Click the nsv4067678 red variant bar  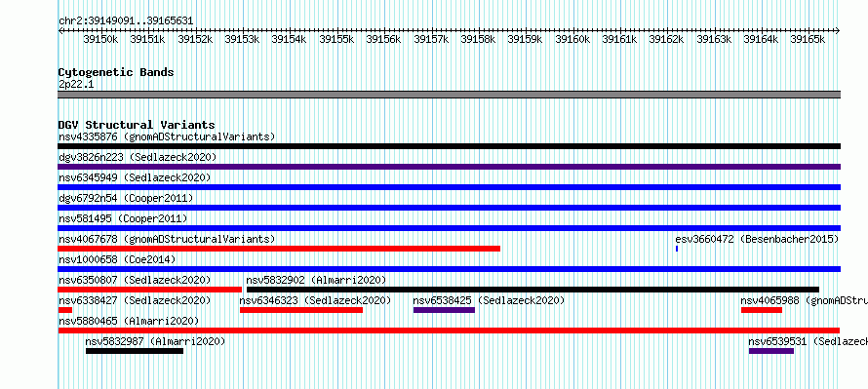[279, 249]
